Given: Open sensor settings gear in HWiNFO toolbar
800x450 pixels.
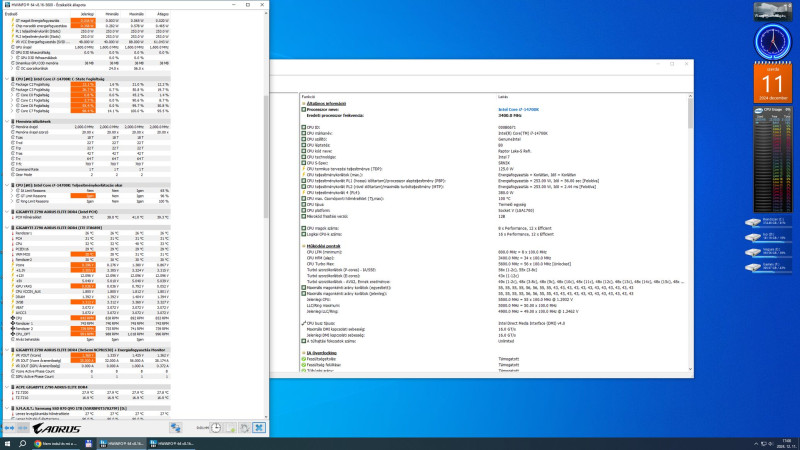Looking at the screenshot, I should [x=244, y=428].
